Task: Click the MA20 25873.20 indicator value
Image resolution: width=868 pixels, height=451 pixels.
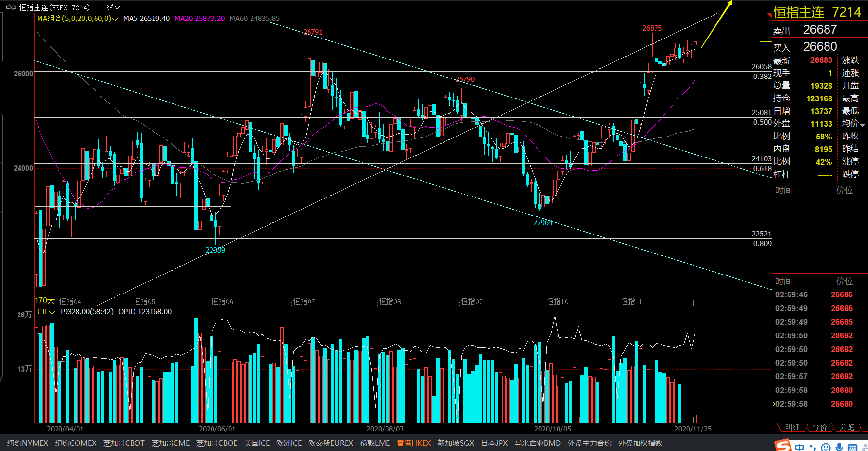Action: 199,19
